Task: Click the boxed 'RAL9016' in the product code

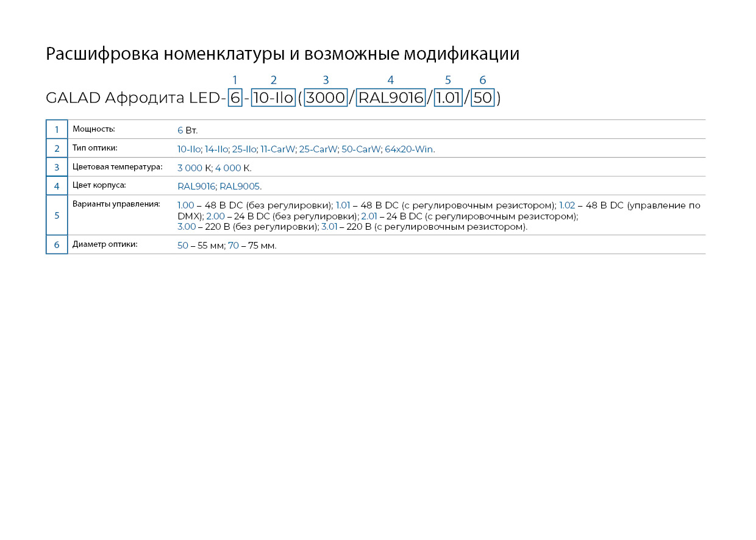Action: click(x=391, y=98)
